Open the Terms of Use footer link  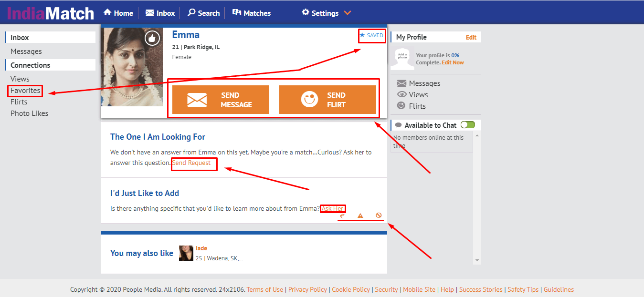(x=264, y=289)
